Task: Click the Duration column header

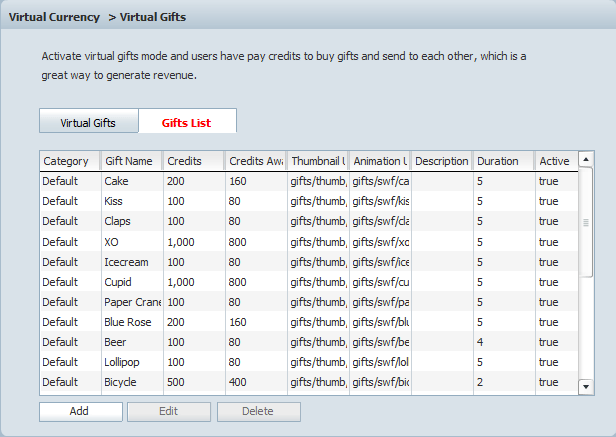Action: [x=502, y=161]
